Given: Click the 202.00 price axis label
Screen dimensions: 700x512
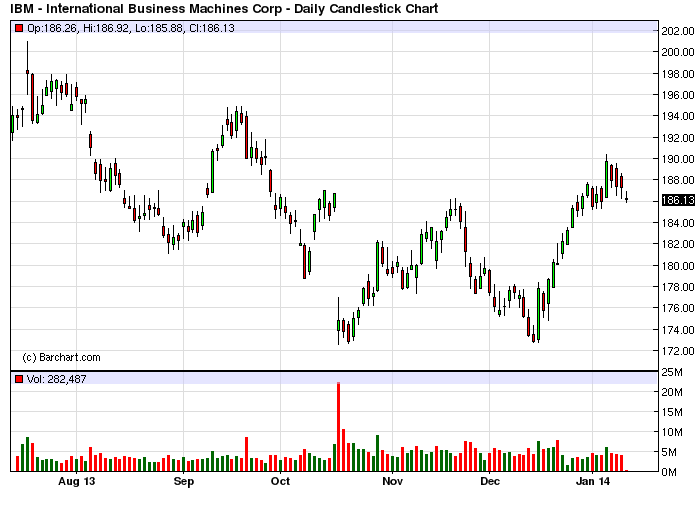Looking at the screenshot, I should pos(678,31).
